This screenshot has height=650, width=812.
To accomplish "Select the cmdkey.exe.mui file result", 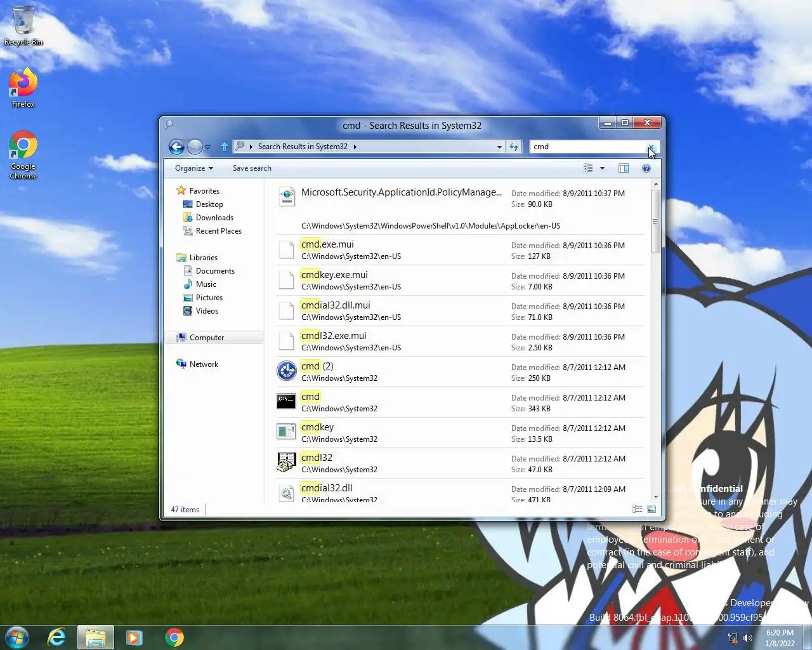I will pos(460,281).
